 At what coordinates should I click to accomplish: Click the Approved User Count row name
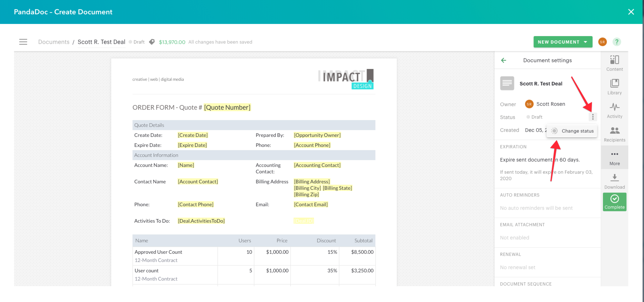158,252
